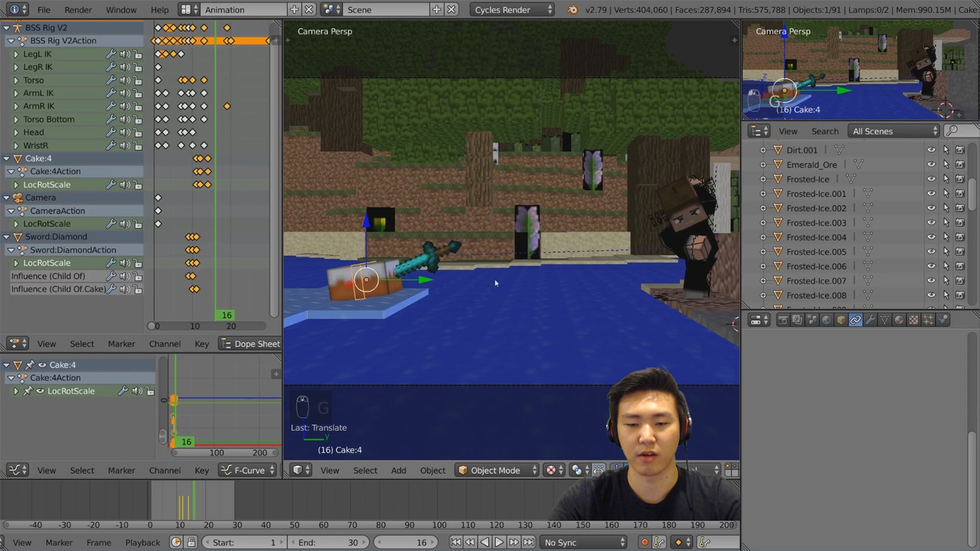Set the Start frame field

(x=244, y=543)
